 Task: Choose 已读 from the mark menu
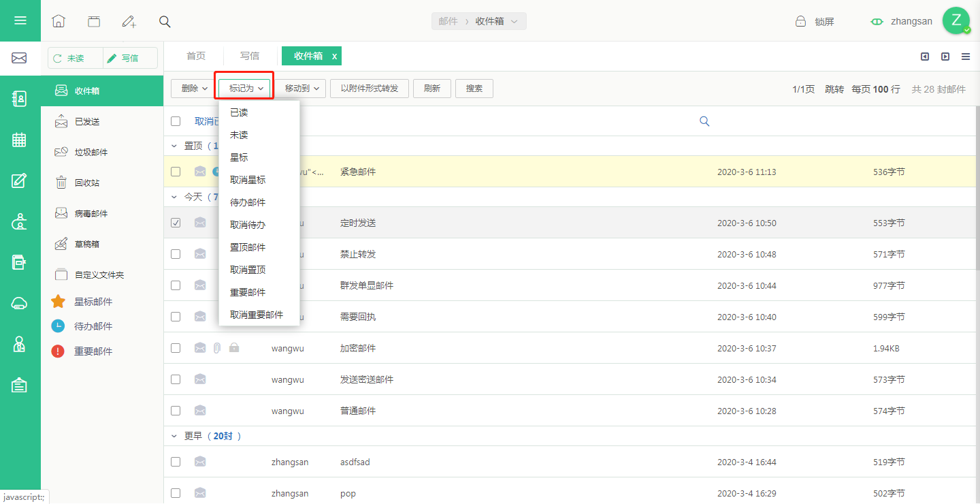click(259, 112)
